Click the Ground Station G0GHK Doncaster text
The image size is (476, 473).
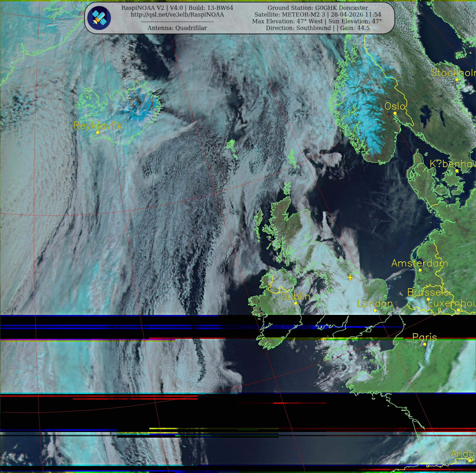pos(318,8)
